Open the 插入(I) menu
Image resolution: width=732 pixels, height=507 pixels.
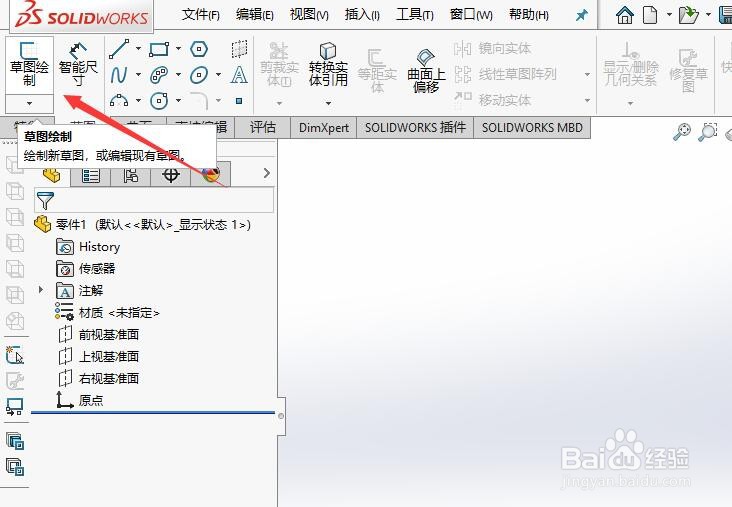click(x=362, y=15)
